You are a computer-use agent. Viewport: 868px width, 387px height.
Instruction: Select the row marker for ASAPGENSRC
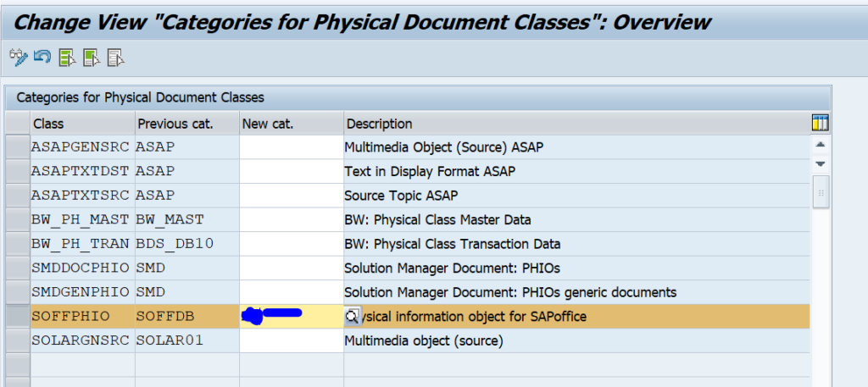pyautogui.click(x=18, y=147)
